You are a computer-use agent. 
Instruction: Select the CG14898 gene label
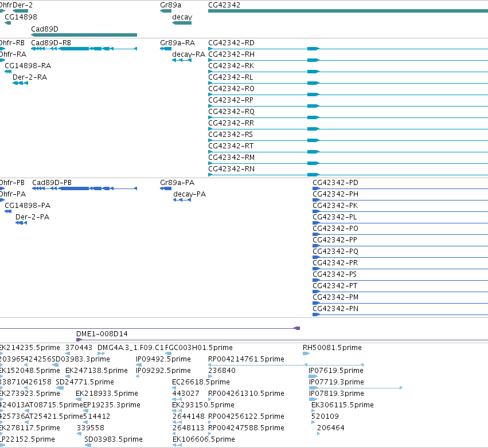(21, 17)
